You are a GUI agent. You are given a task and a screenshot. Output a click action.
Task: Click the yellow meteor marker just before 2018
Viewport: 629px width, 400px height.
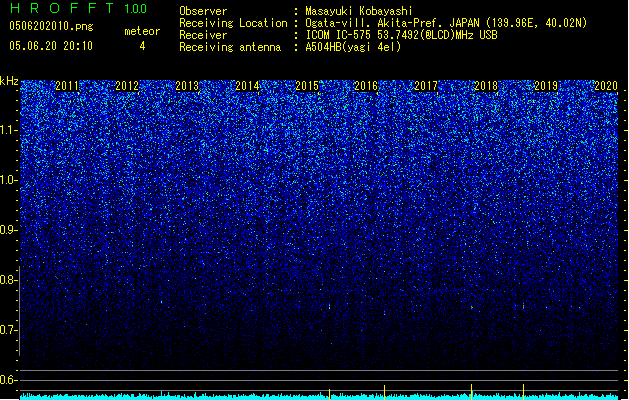[x=471, y=392]
